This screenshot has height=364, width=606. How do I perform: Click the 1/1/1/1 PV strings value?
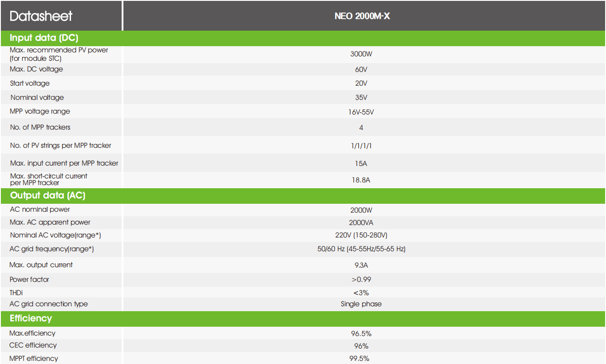[x=361, y=146]
